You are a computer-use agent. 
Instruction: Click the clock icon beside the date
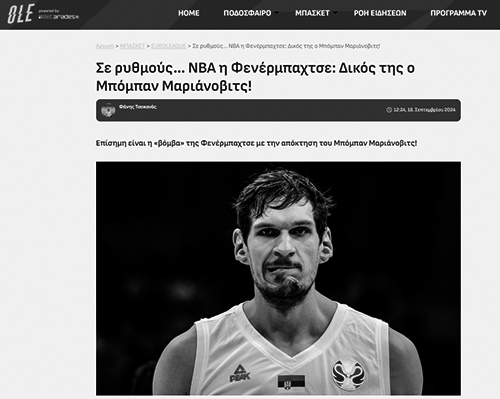tap(389, 110)
